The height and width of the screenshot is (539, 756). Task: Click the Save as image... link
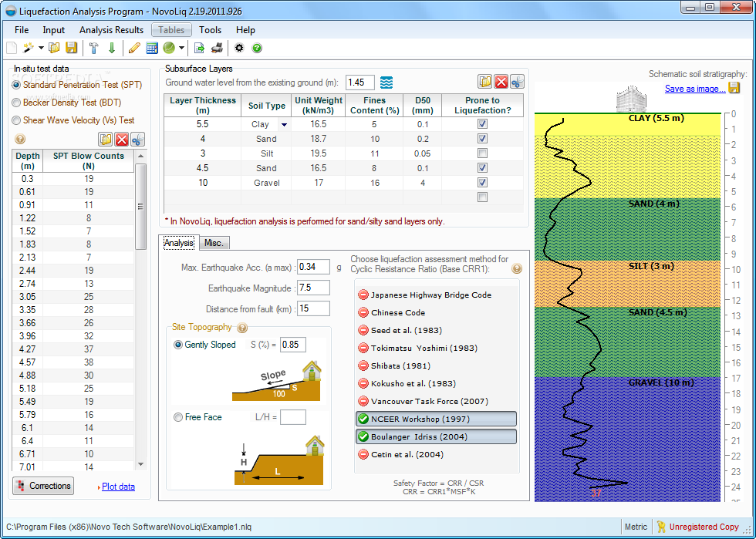(695, 88)
